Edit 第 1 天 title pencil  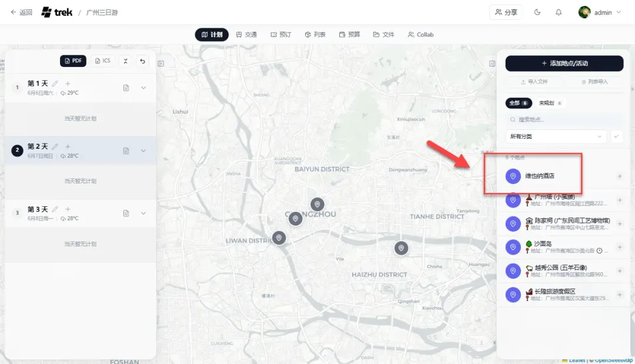click(55, 84)
